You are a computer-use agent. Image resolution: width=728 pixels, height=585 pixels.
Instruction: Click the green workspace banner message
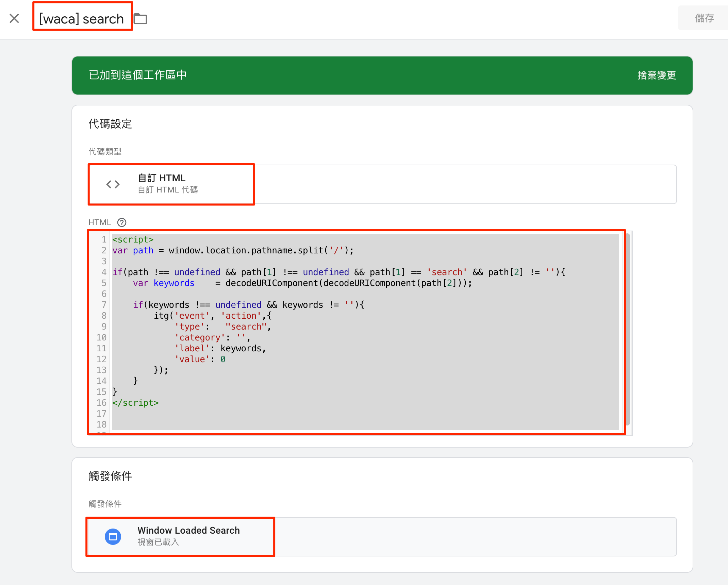(x=138, y=75)
